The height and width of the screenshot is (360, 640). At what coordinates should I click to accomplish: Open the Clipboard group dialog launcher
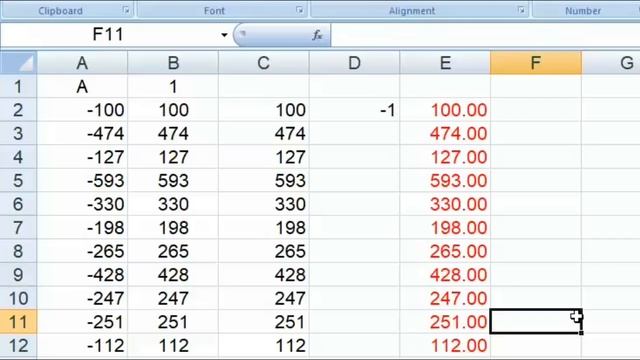[x=126, y=10]
